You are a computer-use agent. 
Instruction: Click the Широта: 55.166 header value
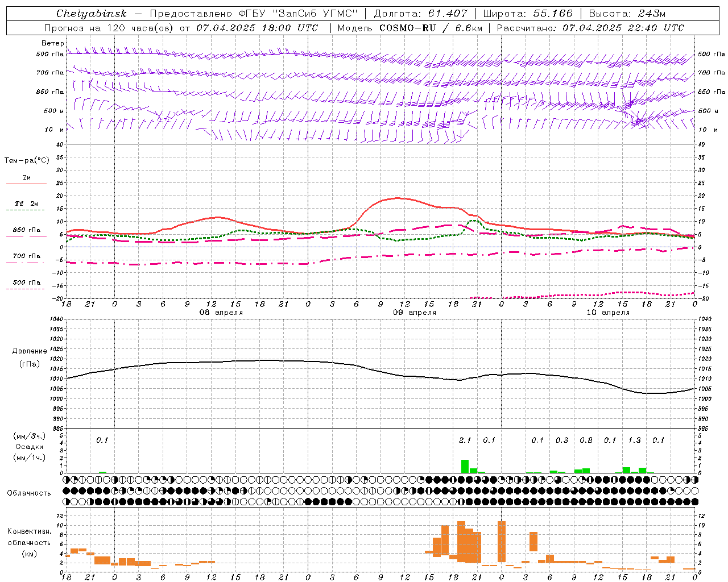click(528, 14)
